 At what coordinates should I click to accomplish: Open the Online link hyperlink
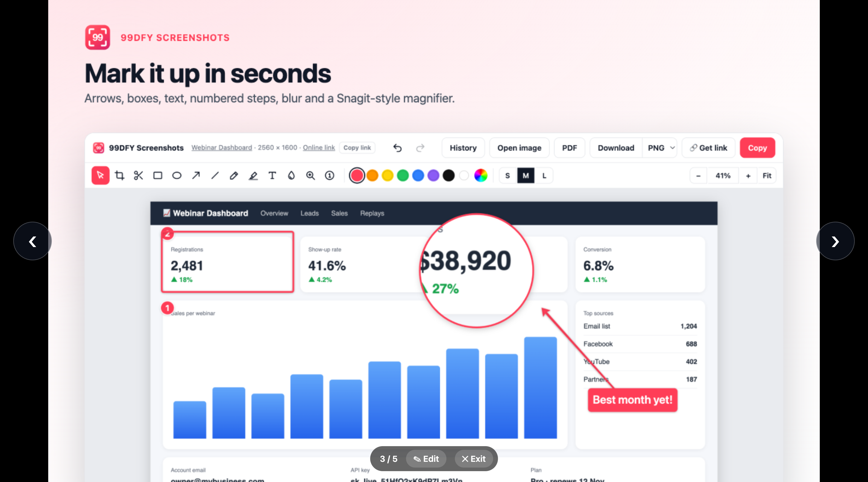pyautogui.click(x=319, y=148)
